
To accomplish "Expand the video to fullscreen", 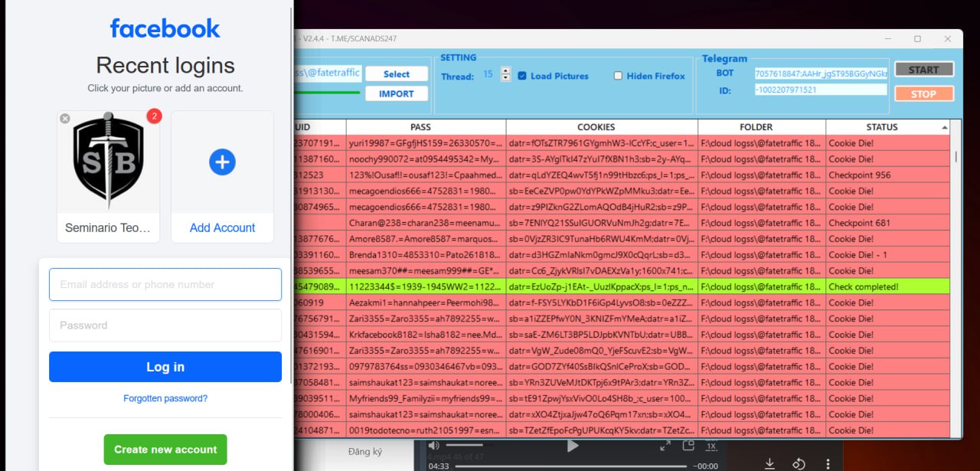I will coord(665,446).
